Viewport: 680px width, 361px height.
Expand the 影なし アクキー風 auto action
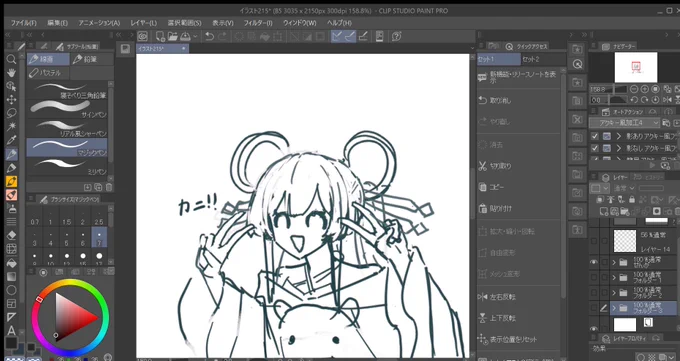tap(619, 148)
